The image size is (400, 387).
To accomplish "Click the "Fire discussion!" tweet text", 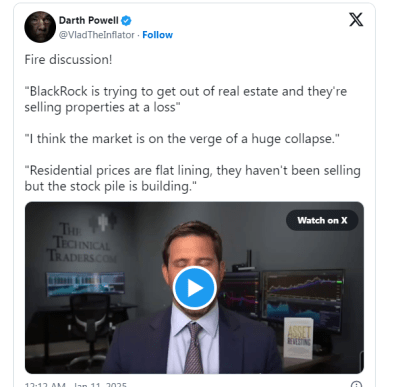I will [68, 60].
